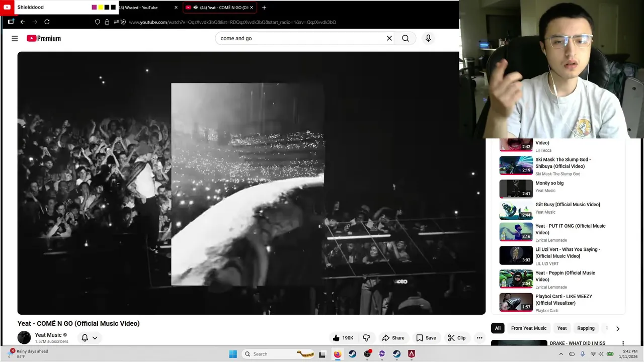Select the 'All' filter chip
This screenshot has height=362, width=644.
click(x=498, y=328)
